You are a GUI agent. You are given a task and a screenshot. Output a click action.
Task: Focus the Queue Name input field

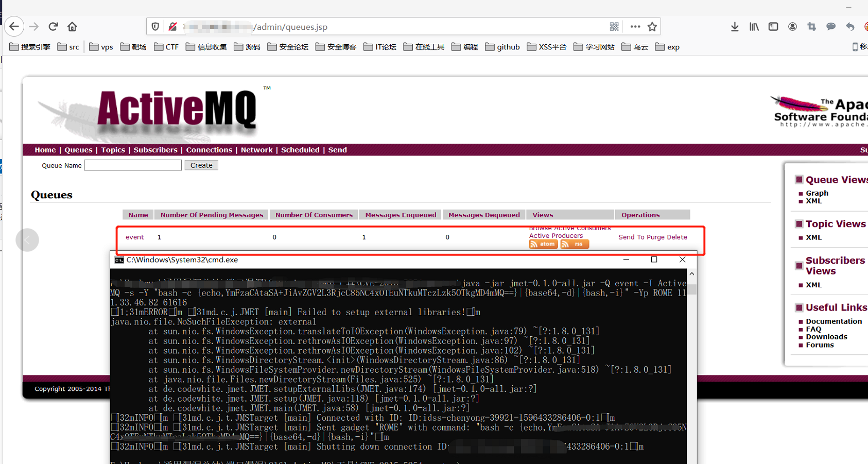pyautogui.click(x=133, y=165)
